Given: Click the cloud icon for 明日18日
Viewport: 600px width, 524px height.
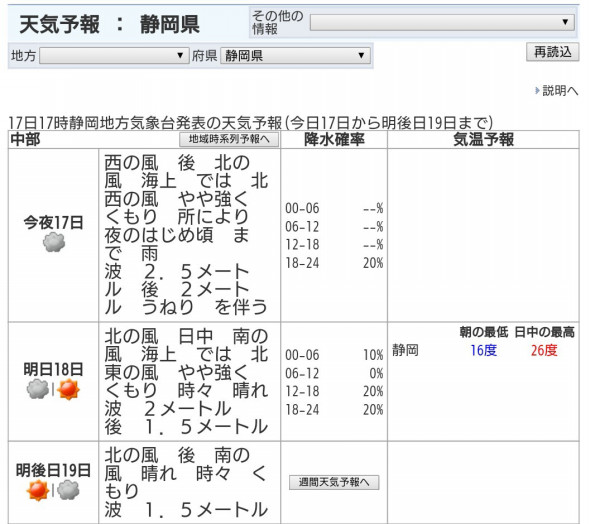Looking at the screenshot, I should [37, 389].
